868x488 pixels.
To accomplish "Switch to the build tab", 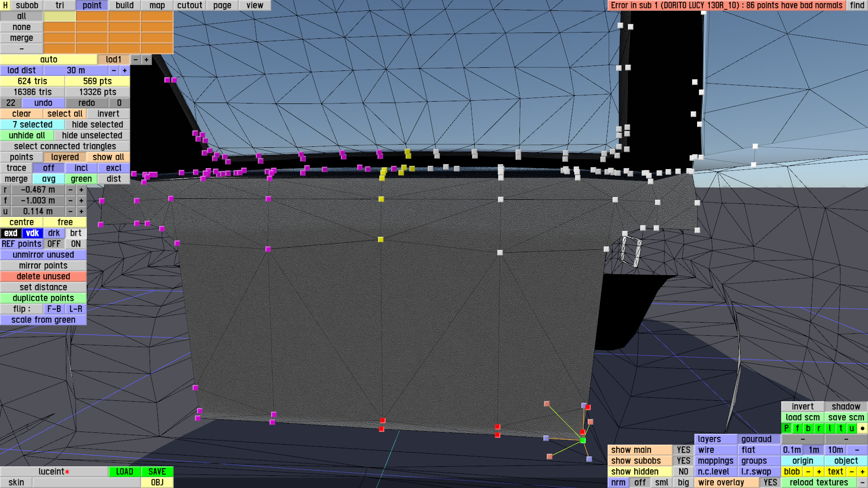I will click(x=124, y=5).
